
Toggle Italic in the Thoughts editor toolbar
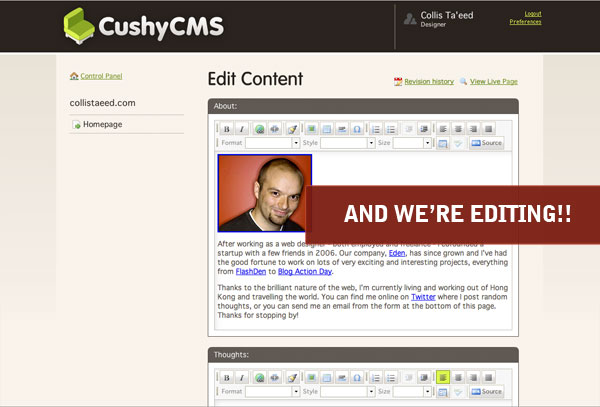[x=241, y=378]
